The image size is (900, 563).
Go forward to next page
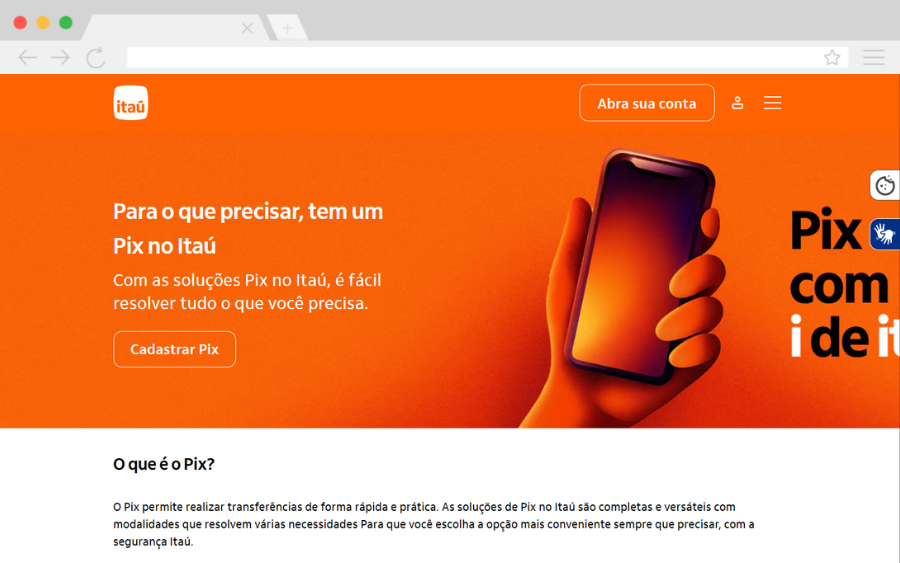(60, 57)
